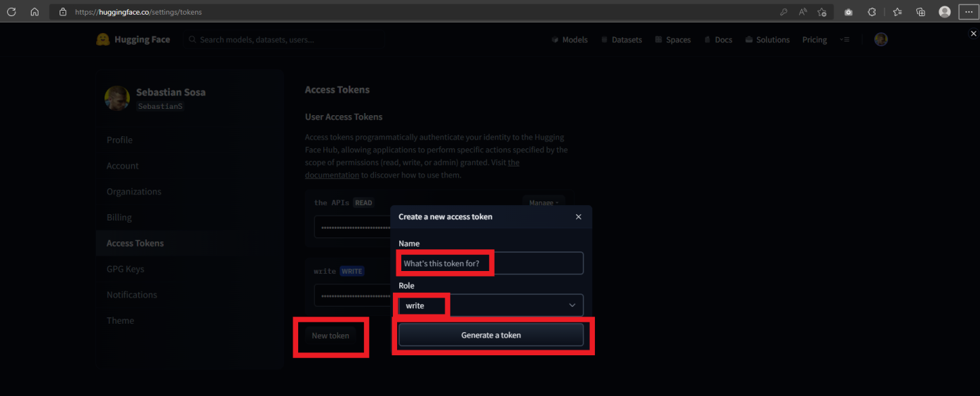The image size is (980, 396).
Task: Click Sebastian Sosa profile picture in sidebar
Action: (117, 98)
